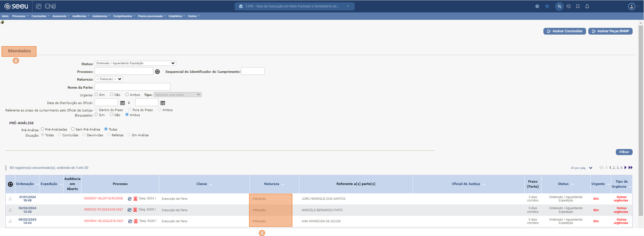This screenshot has width=644, height=236.
Task: Select Sem Pré-Análise radio button
Action: 73,129
